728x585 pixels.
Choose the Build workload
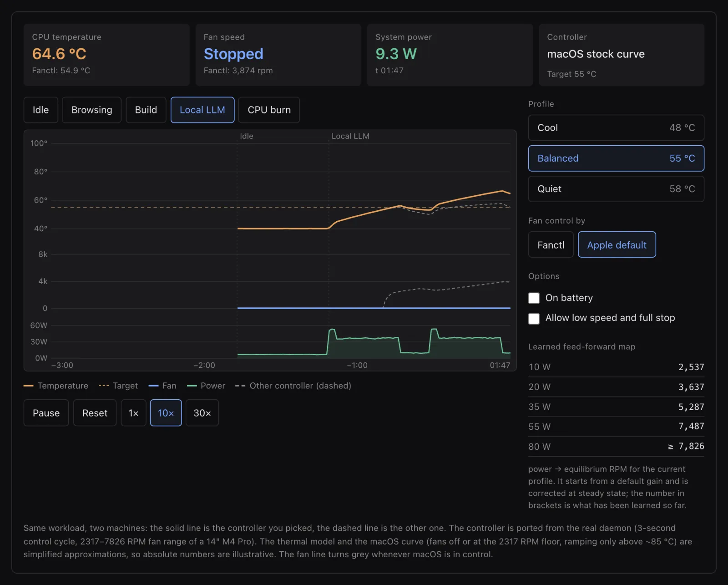pos(146,110)
